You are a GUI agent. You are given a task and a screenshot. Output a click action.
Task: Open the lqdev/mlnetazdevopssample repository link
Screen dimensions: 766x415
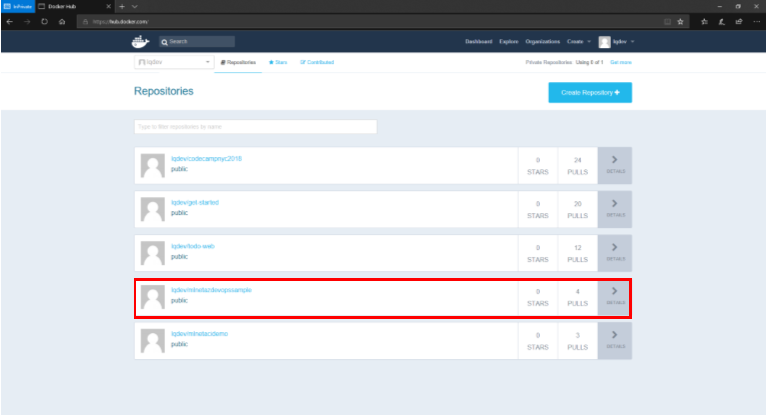(x=211, y=290)
